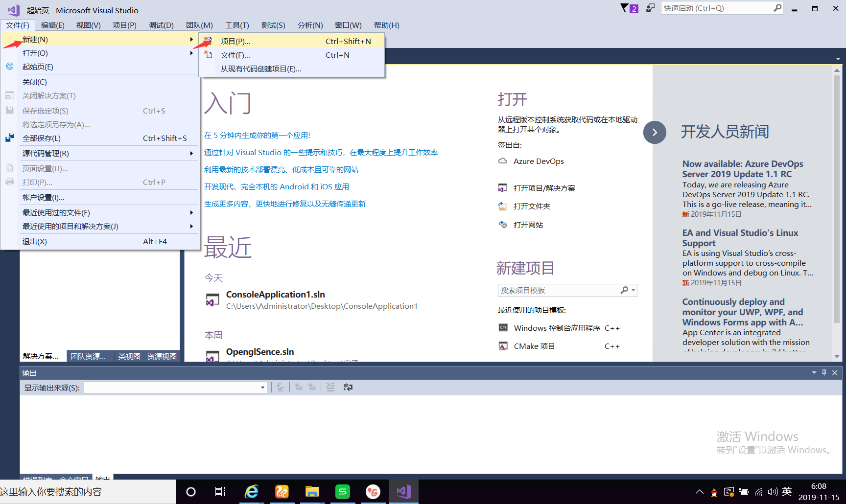This screenshot has width=846, height=504.
Task: Click the Quick Launch search box
Action: (x=717, y=8)
